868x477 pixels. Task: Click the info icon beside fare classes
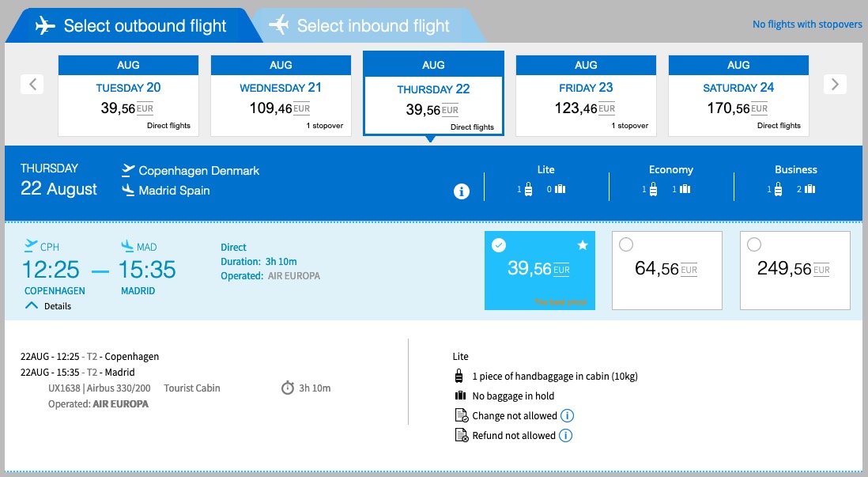click(462, 191)
